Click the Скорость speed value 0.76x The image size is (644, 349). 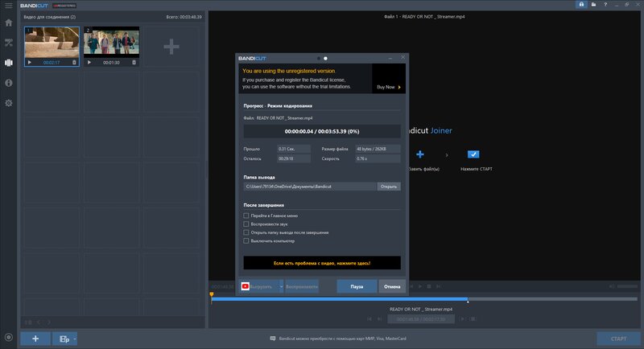point(378,158)
